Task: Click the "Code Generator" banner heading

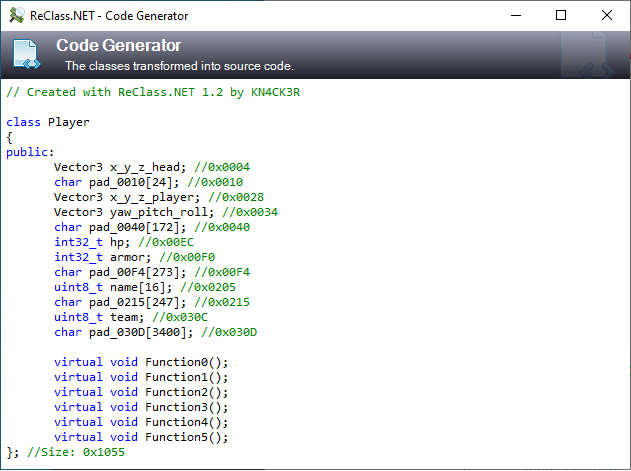Action: 119,46
